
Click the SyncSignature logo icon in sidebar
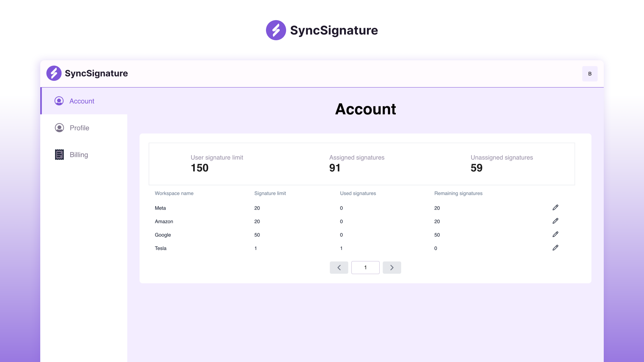[54, 73]
